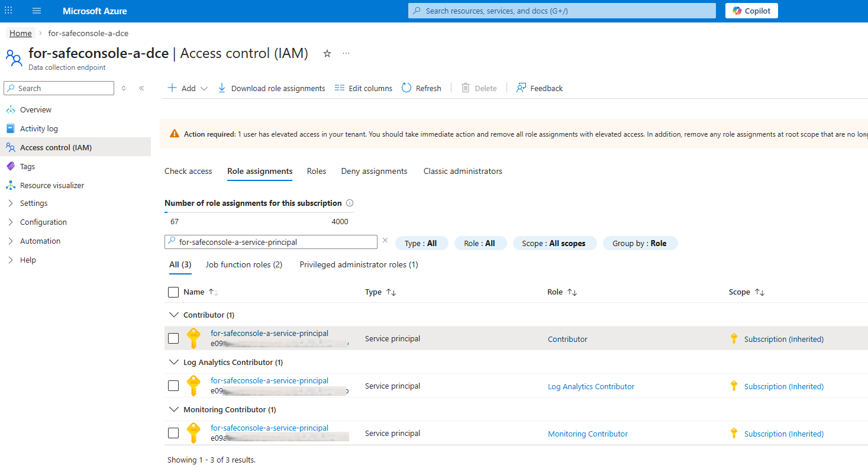
Task: Switch to the Roles tab
Action: click(x=317, y=171)
